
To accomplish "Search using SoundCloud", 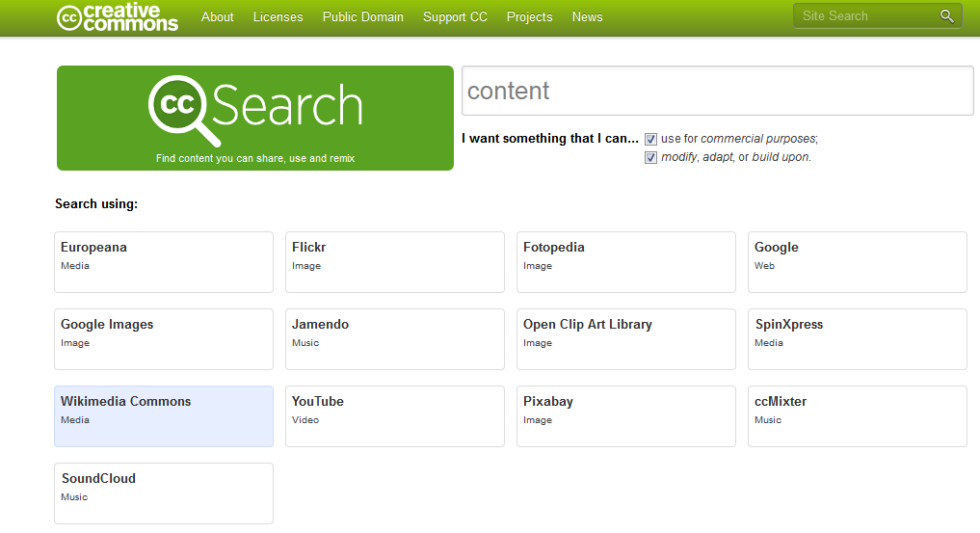I will click(x=164, y=493).
